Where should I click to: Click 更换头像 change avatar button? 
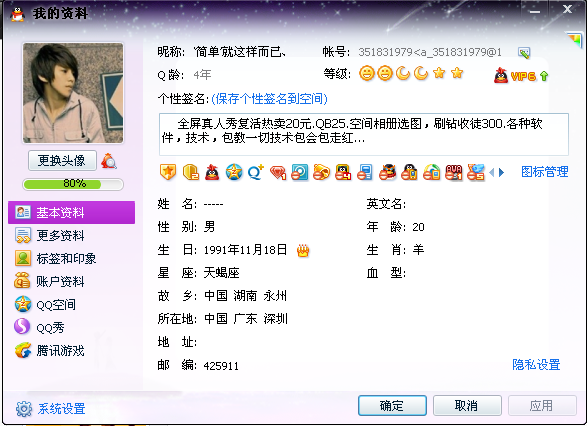(62, 161)
